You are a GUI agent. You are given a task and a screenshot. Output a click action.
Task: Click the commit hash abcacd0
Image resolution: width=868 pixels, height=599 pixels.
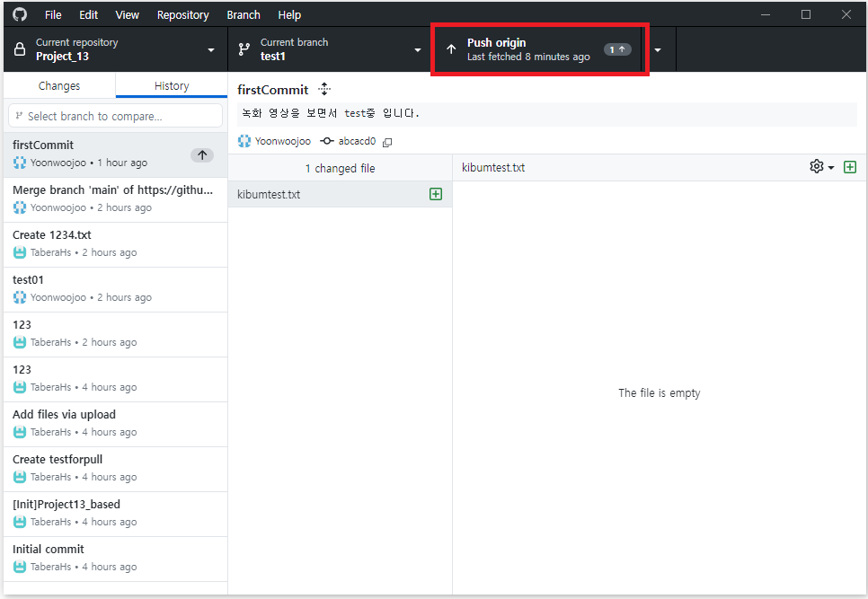tap(357, 141)
